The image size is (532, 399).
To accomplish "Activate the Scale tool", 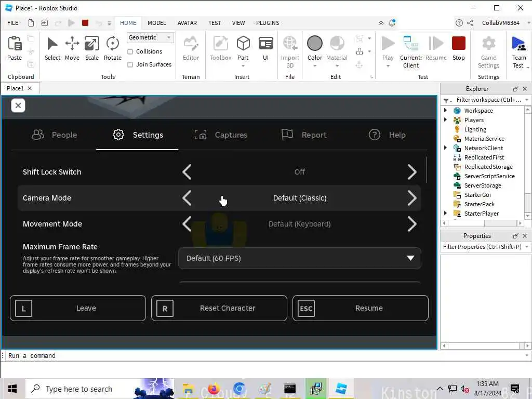I will 91,48.
